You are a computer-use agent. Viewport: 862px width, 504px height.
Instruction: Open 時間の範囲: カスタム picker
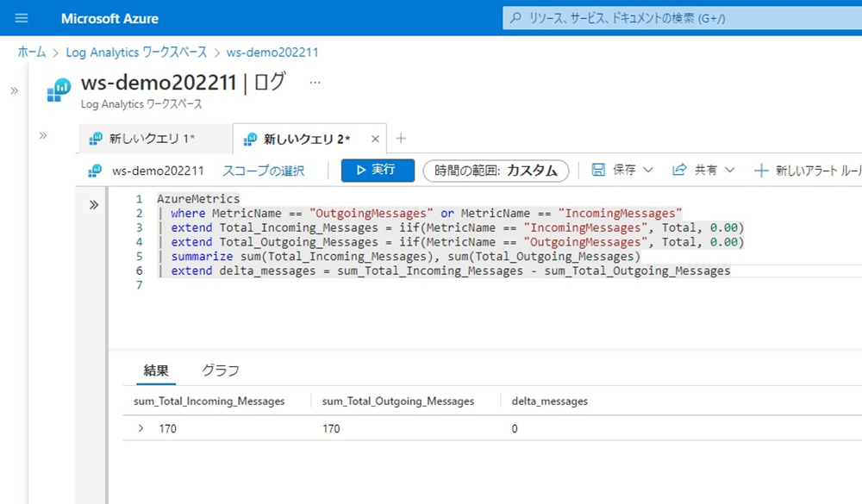(x=496, y=171)
